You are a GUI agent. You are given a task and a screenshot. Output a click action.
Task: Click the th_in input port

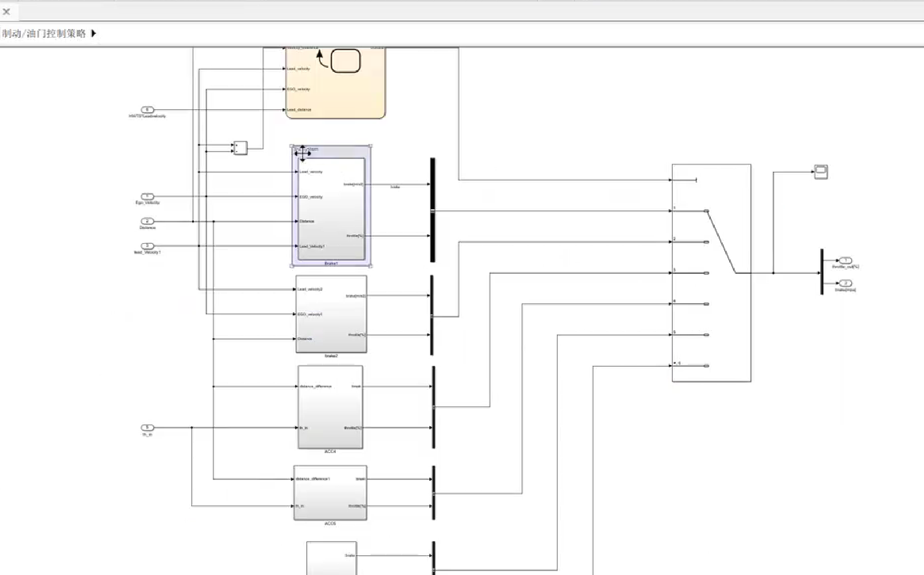click(x=147, y=428)
